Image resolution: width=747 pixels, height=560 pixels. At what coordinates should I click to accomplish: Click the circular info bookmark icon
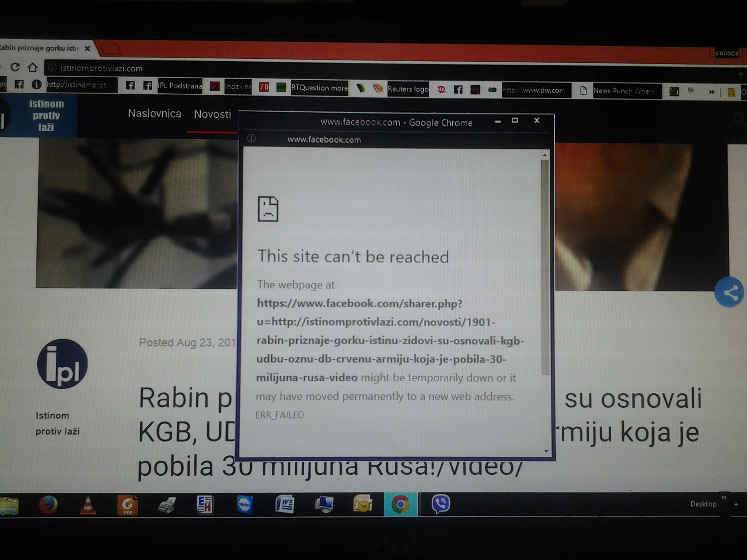pyautogui.click(x=36, y=85)
